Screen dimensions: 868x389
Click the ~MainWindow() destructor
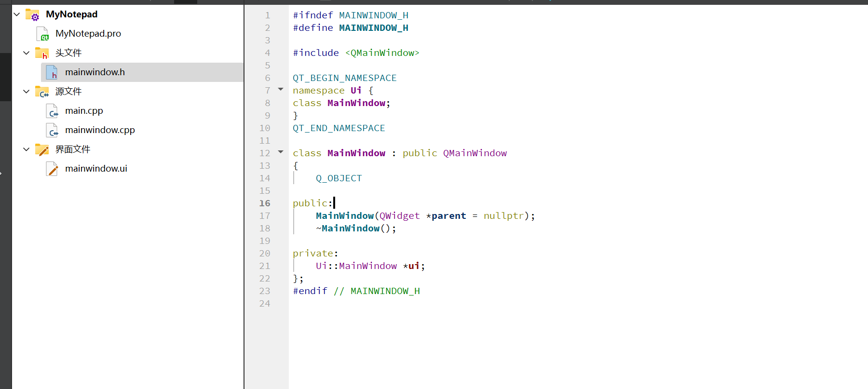[356, 228]
